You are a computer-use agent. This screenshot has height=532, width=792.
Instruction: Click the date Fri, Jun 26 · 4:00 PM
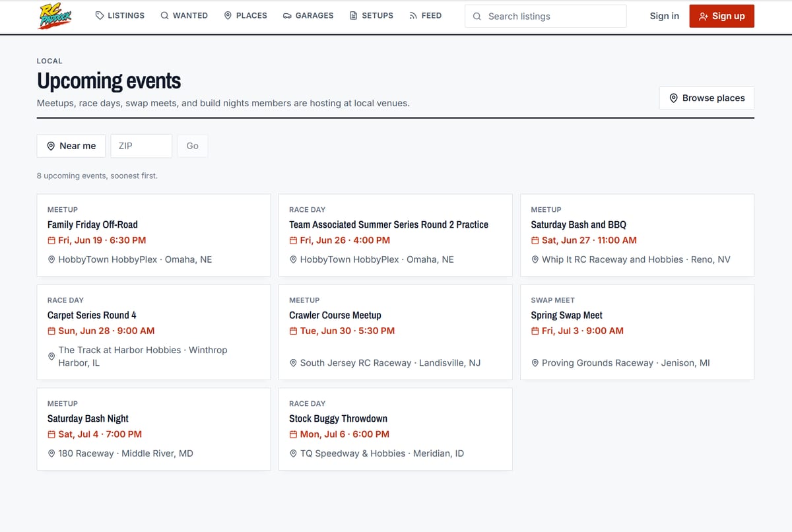[x=345, y=240]
